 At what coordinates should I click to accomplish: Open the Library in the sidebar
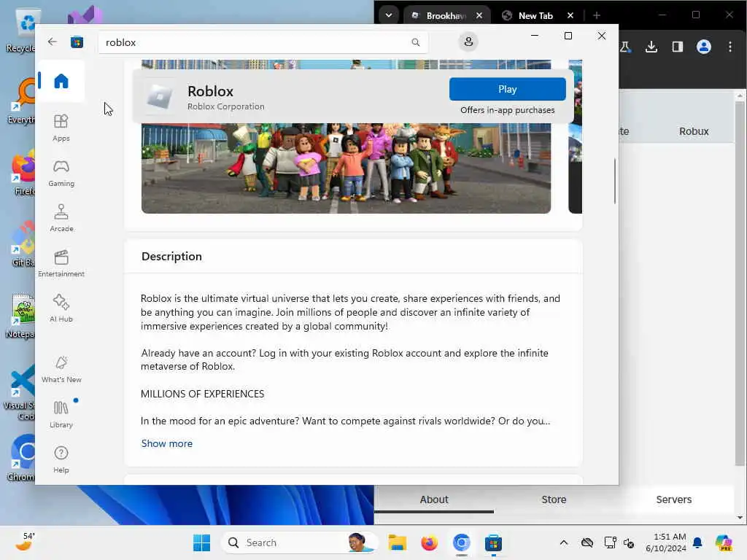61,414
